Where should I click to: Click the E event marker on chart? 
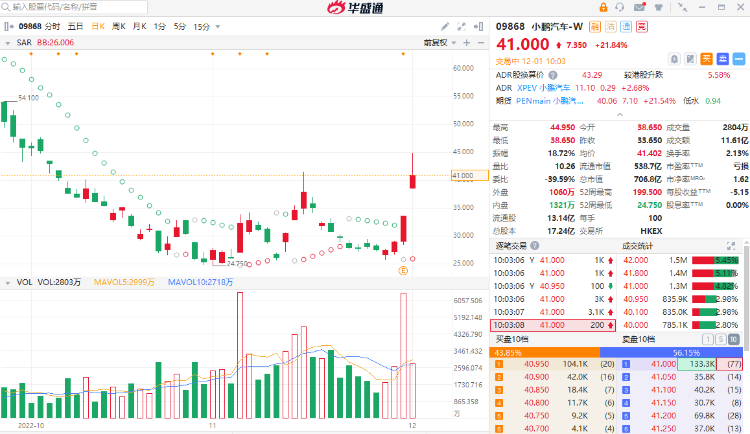403,271
